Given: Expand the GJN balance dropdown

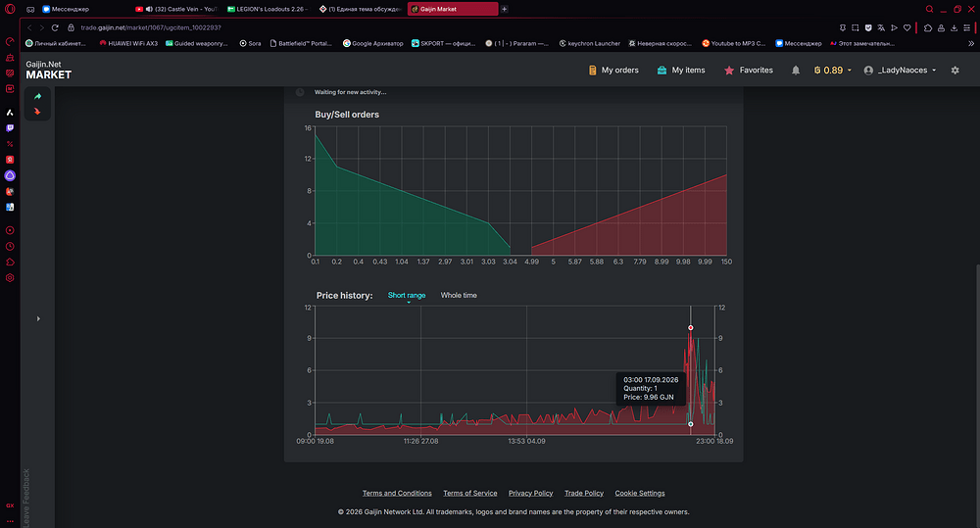Looking at the screenshot, I should 832,70.
